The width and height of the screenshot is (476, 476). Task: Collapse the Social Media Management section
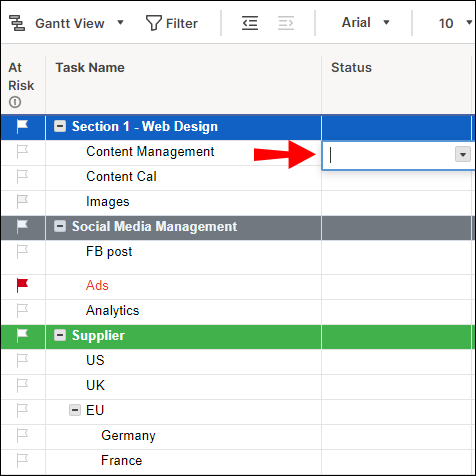(x=60, y=227)
